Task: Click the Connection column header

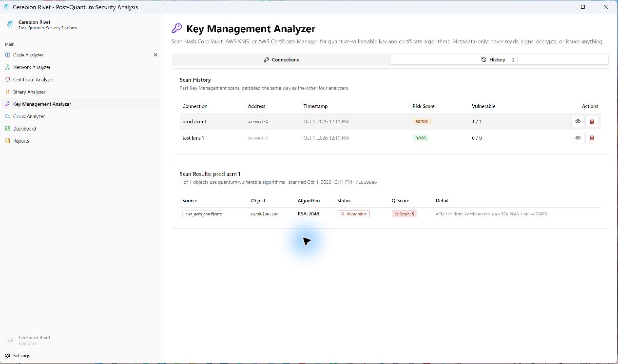Action: click(x=195, y=106)
